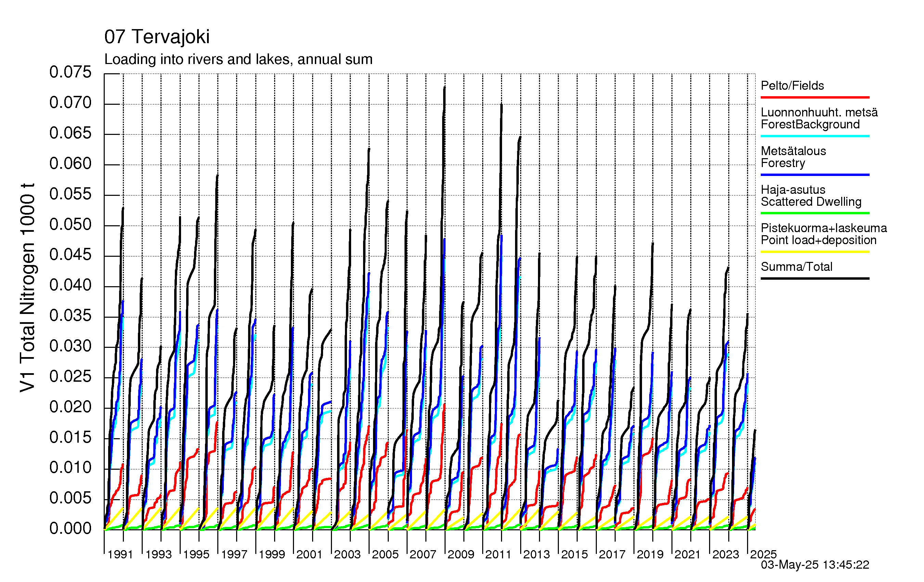Click the y-axis value 0.040
This screenshot has height=582, width=924.
pyautogui.click(x=70, y=285)
